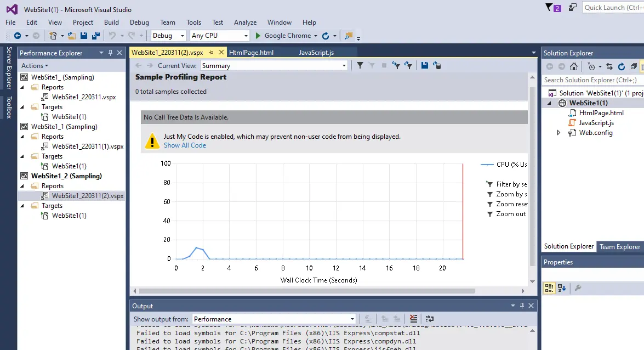Click the New Project toolbar icon
The height and width of the screenshot is (350, 644).
pos(53,36)
